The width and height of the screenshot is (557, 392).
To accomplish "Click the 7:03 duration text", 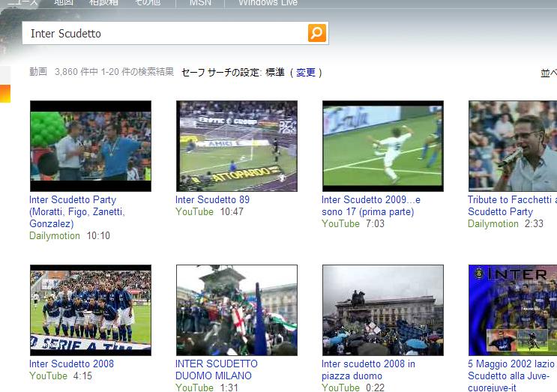I will pos(375,223).
